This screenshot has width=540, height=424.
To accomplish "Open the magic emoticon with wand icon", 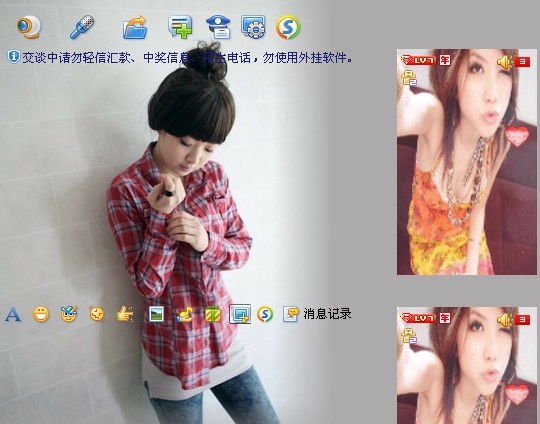I will [x=69, y=314].
